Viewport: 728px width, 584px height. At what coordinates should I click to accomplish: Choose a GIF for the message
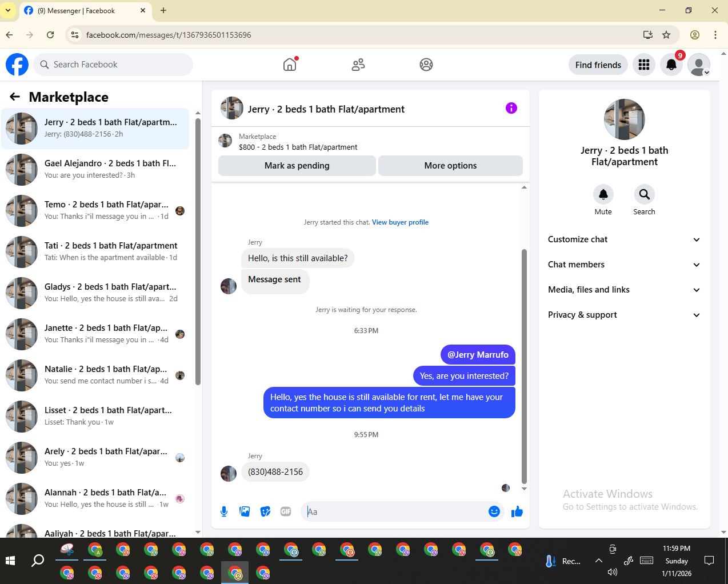tap(286, 511)
